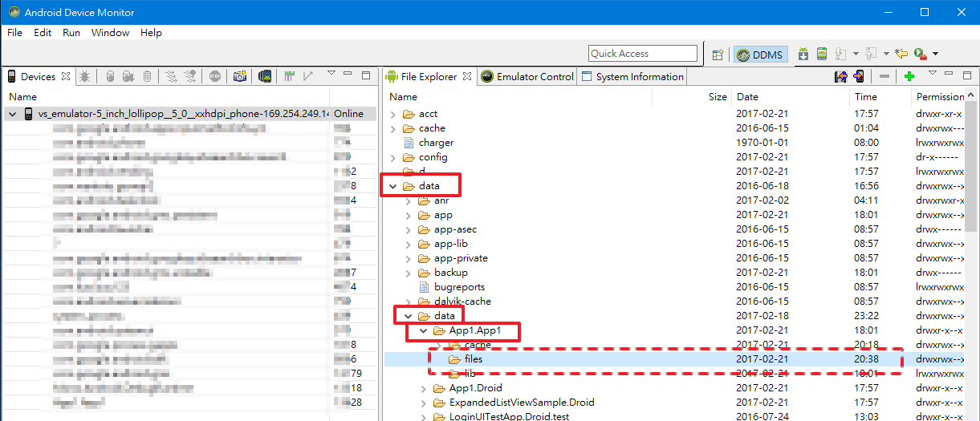The height and width of the screenshot is (421, 980).
Task: Select the backup folder
Action: coord(450,273)
